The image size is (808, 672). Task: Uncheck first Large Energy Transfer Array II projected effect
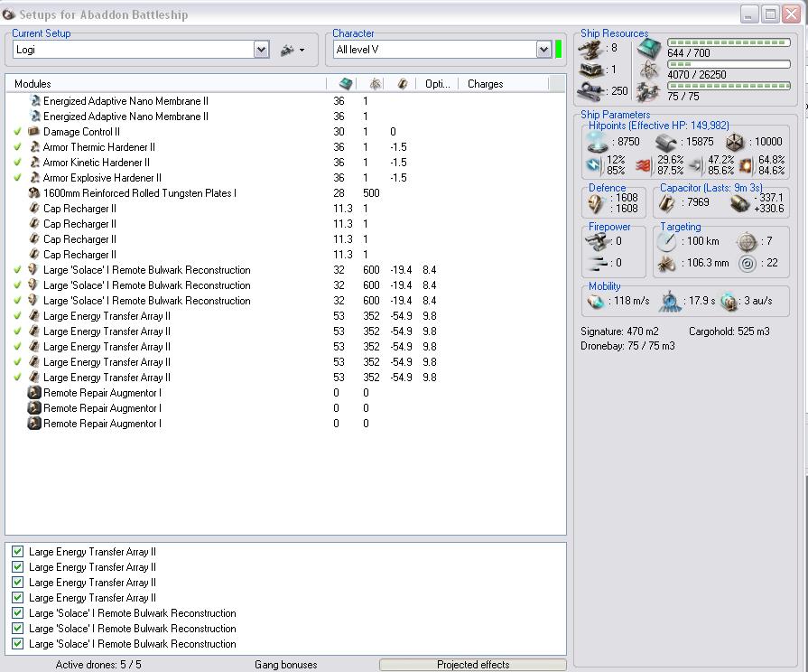coord(17,551)
